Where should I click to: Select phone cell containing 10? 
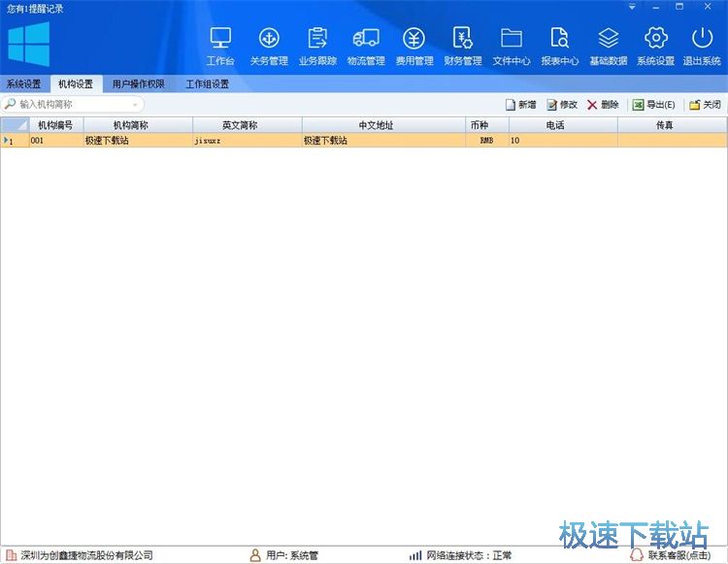[563, 140]
